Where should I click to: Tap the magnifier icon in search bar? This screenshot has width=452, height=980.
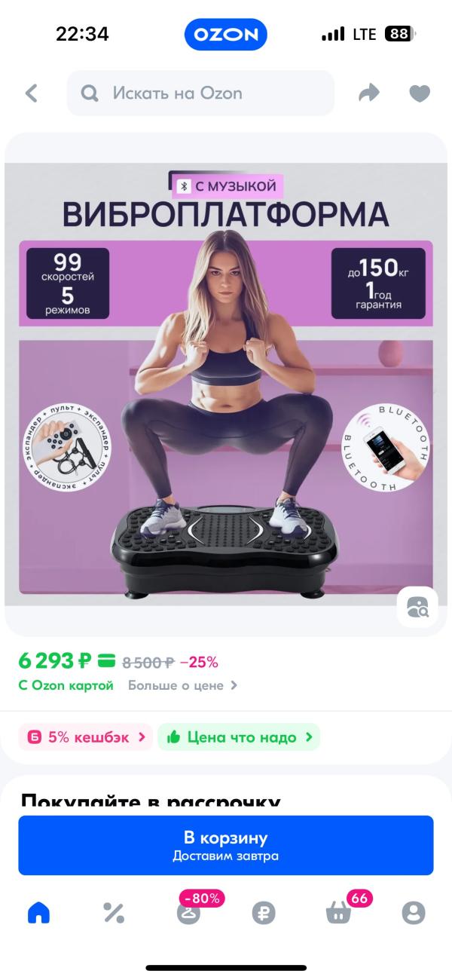coord(90,93)
